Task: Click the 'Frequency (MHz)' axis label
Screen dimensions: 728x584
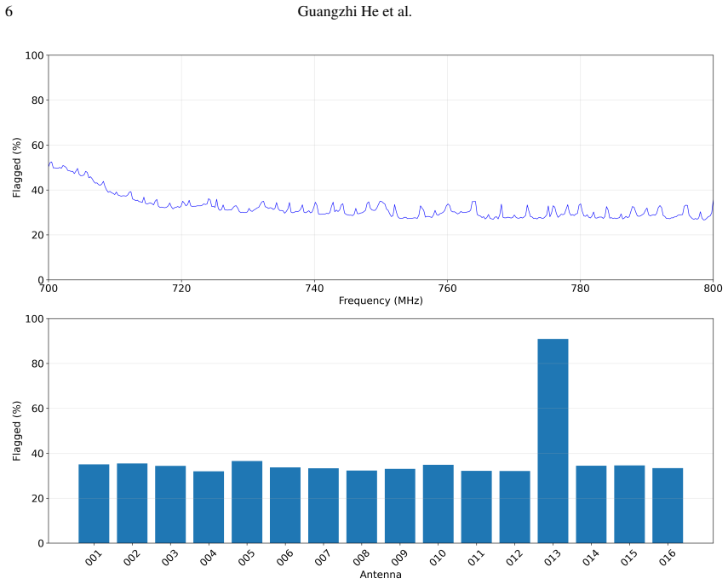Action: pos(381,301)
